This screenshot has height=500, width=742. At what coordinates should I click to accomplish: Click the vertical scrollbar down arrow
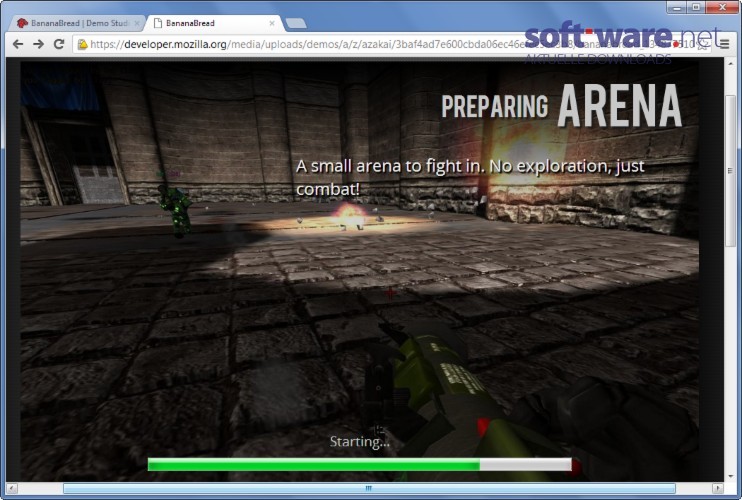point(730,476)
